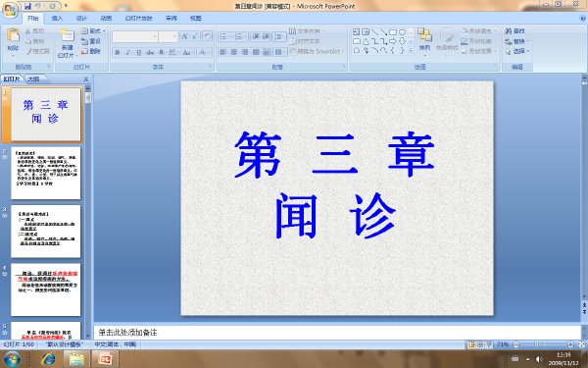This screenshot has width=588, height=368.
Task: Justify text in paragraph group
Action: click(x=256, y=52)
